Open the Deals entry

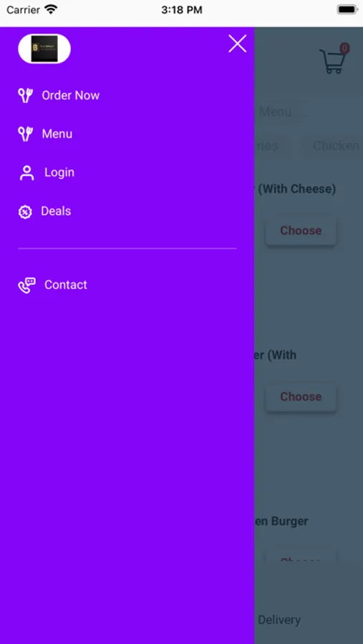(x=56, y=210)
